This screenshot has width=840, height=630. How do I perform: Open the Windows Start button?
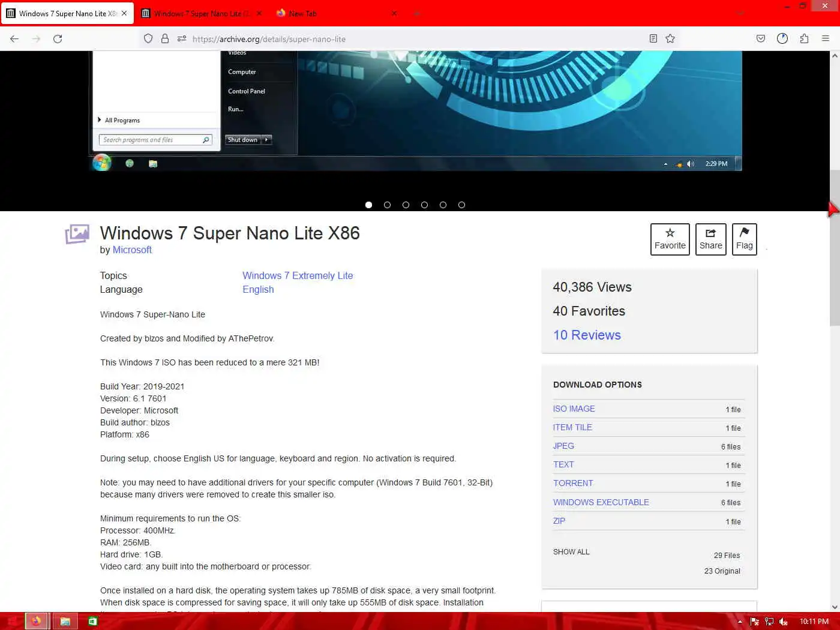(12, 622)
